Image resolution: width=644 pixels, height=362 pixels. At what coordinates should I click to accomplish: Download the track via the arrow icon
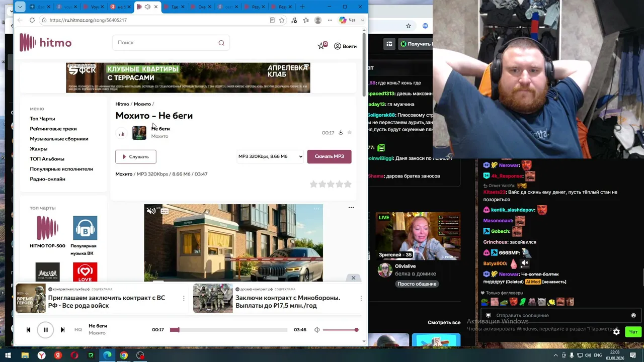pos(341,133)
